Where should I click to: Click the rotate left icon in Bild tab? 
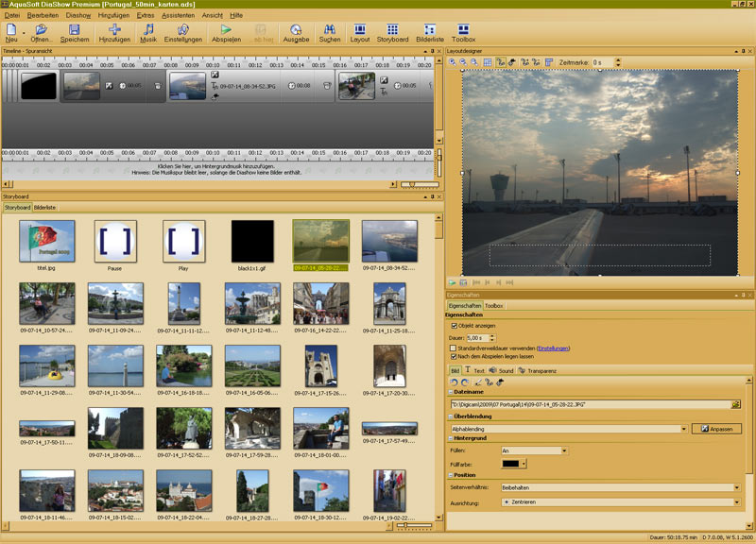[454, 382]
